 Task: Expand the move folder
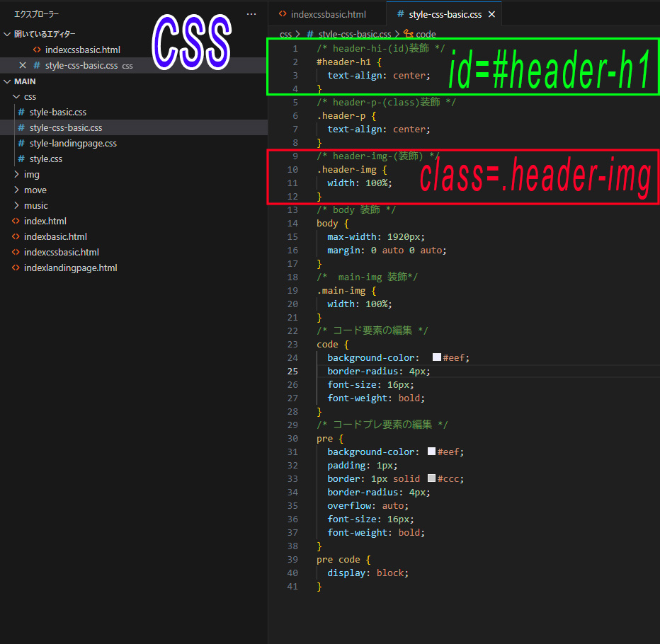[16, 190]
